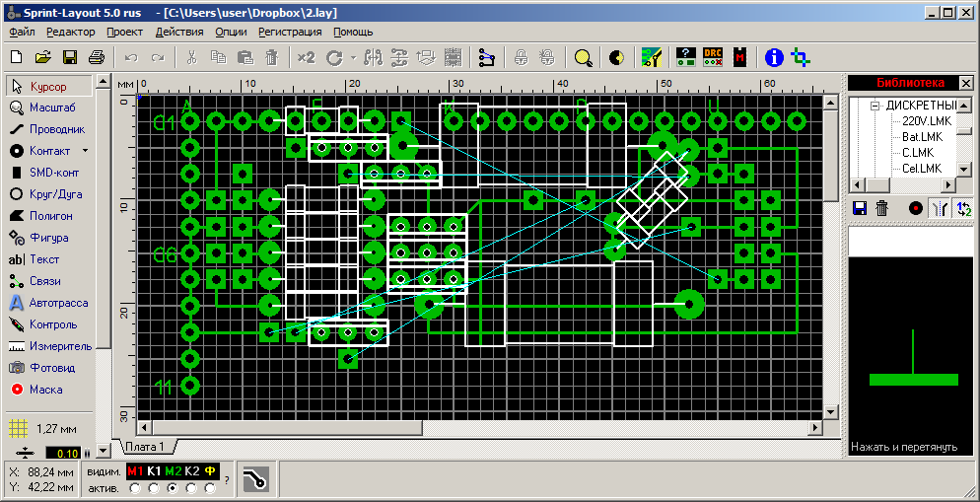This screenshot has height=502, width=980.
Task: Toggle visibility of layer M1
Action: [135, 470]
